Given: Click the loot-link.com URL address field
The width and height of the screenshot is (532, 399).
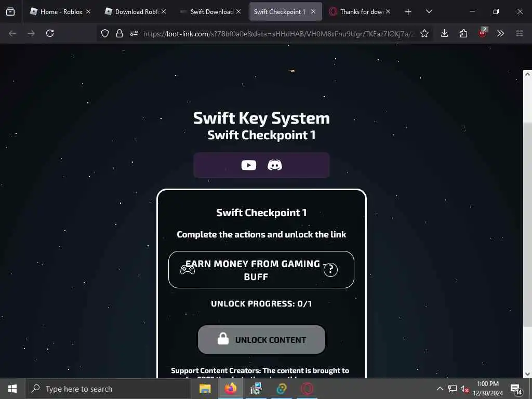Looking at the screenshot, I should coord(278,34).
